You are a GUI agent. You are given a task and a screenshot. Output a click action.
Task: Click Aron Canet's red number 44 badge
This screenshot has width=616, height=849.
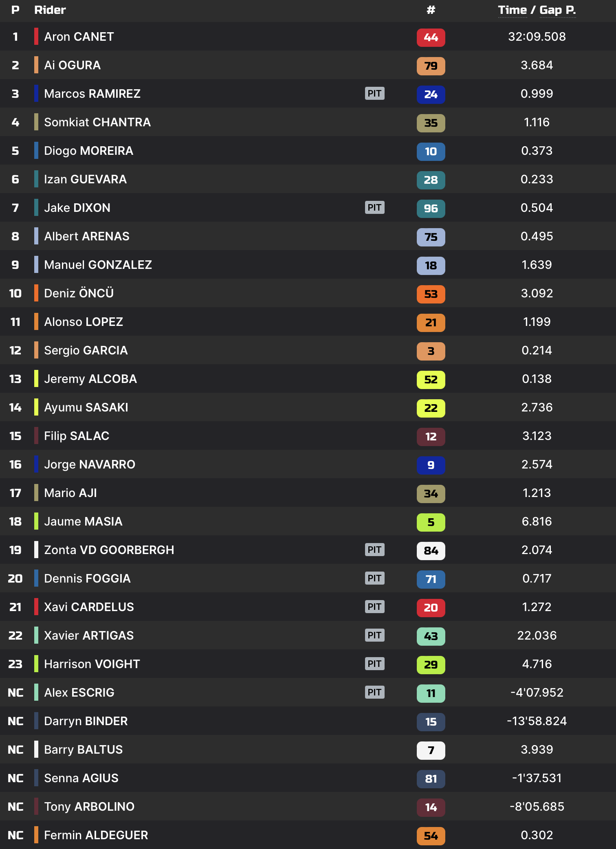pyautogui.click(x=431, y=37)
